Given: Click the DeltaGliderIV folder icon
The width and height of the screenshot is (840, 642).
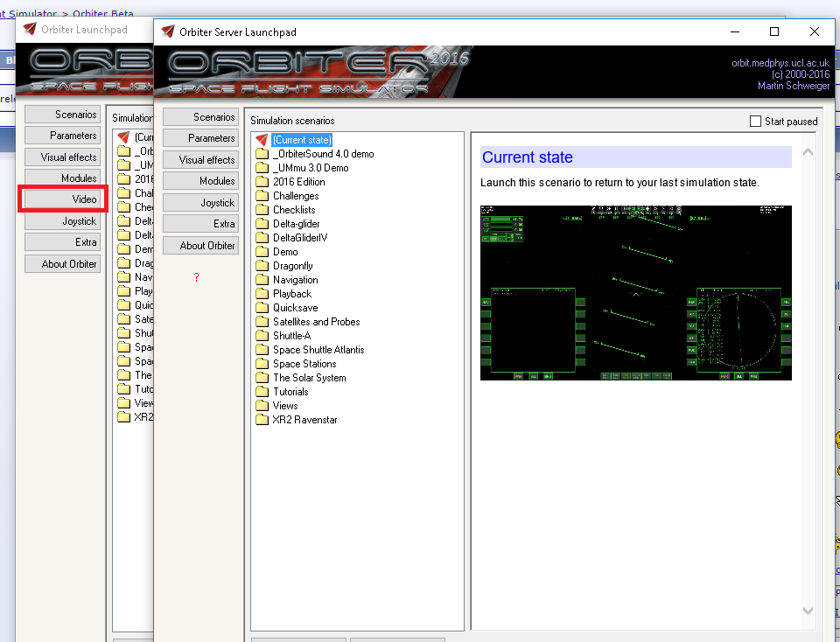Looking at the screenshot, I should tap(262, 238).
